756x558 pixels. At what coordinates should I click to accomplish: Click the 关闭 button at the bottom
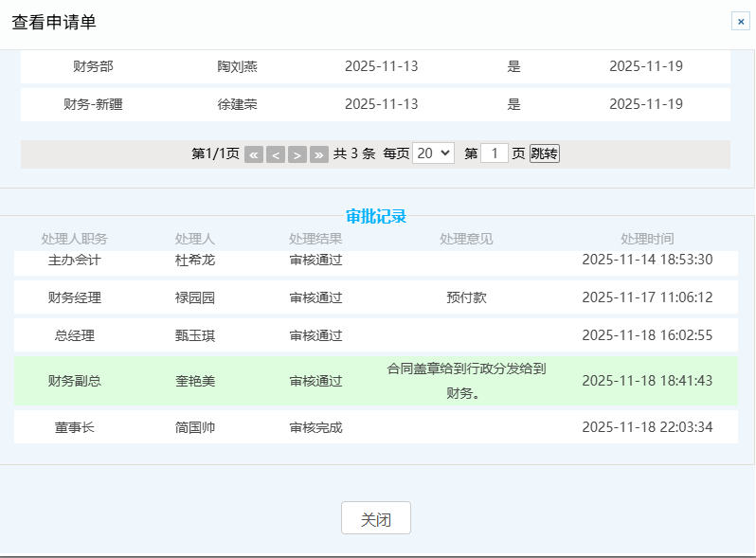[x=376, y=518]
